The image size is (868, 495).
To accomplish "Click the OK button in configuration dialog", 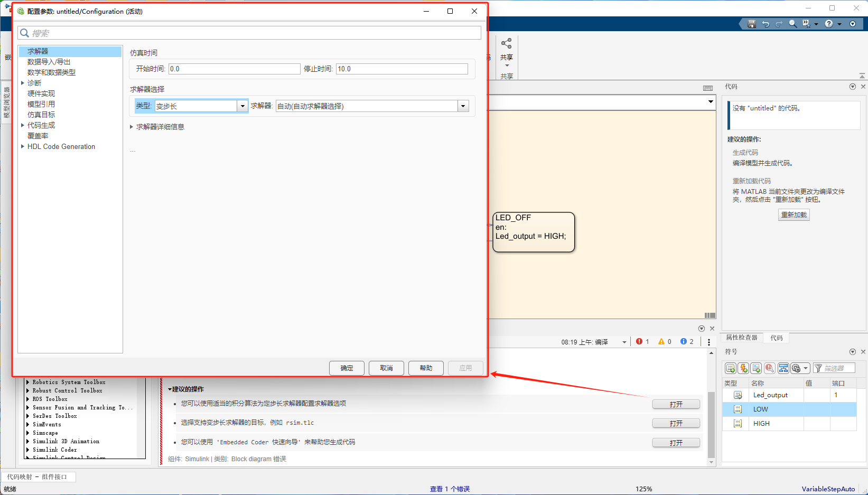I will coord(347,368).
